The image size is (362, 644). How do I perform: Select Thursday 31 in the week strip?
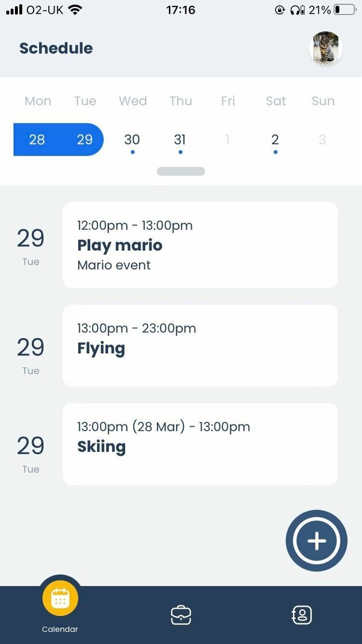pyautogui.click(x=180, y=140)
